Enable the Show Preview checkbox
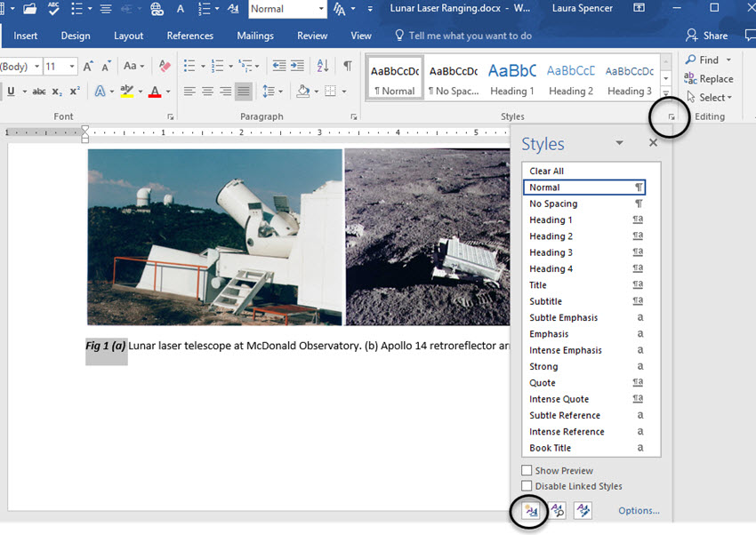 pos(525,469)
